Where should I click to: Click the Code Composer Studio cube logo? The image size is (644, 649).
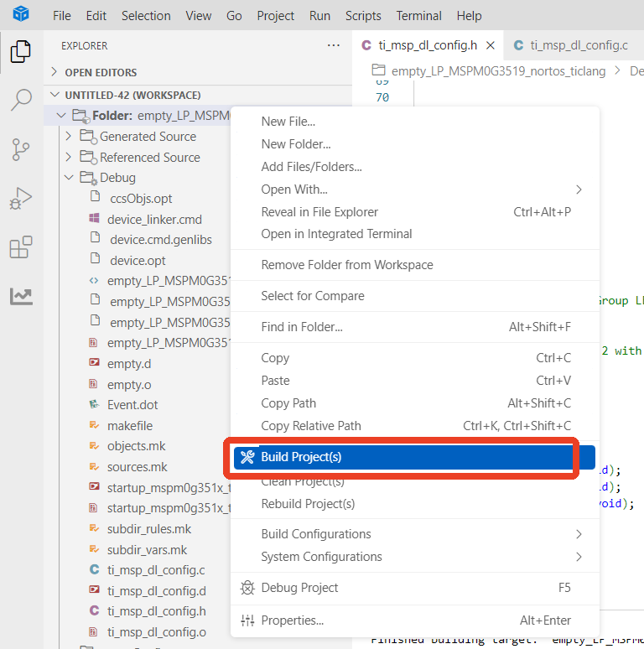pos(21,13)
